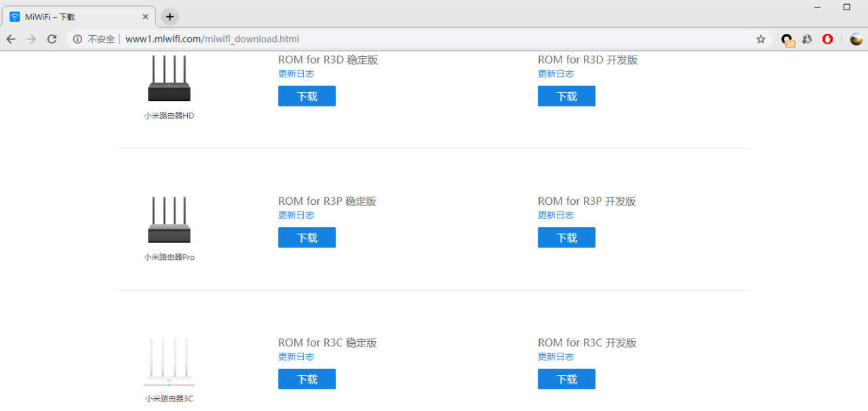Open 更新日志 for R3C 稳定版
The width and height of the screenshot is (868, 411).
pos(296,357)
